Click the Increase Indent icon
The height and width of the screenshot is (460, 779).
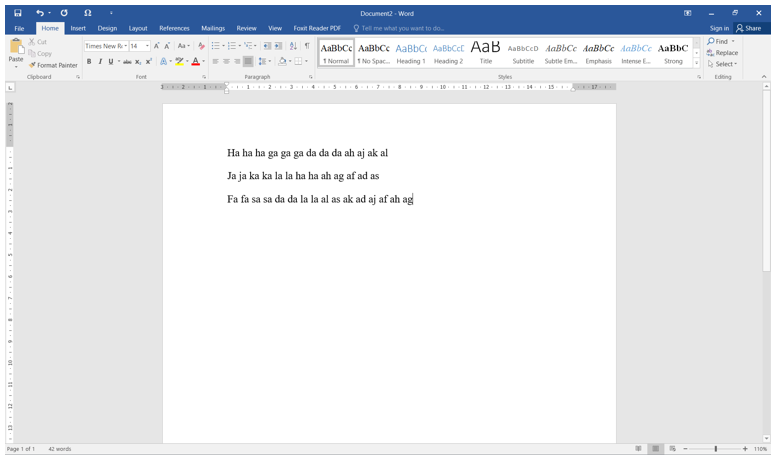click(279, 46)
